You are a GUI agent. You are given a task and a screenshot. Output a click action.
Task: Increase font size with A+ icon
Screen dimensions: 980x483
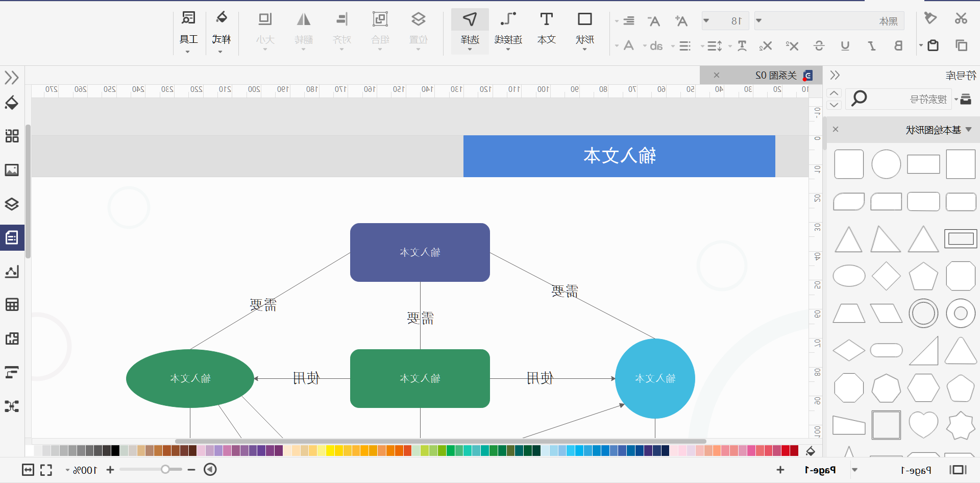click(681, 21)
